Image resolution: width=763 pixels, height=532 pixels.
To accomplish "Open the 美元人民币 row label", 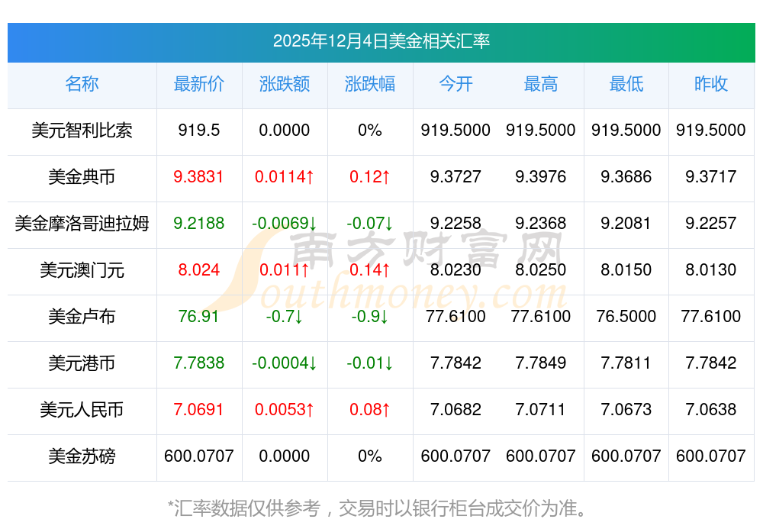I will (82, 410).
